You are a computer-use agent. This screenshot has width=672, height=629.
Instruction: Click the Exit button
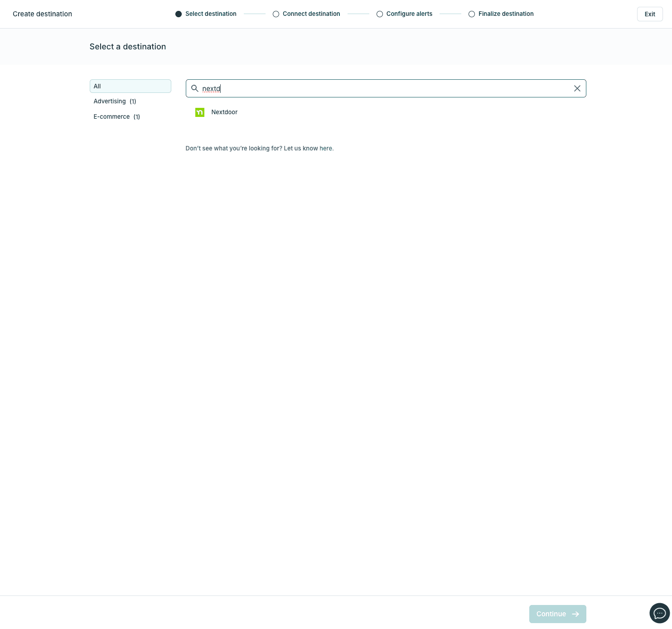coord(649,14)
